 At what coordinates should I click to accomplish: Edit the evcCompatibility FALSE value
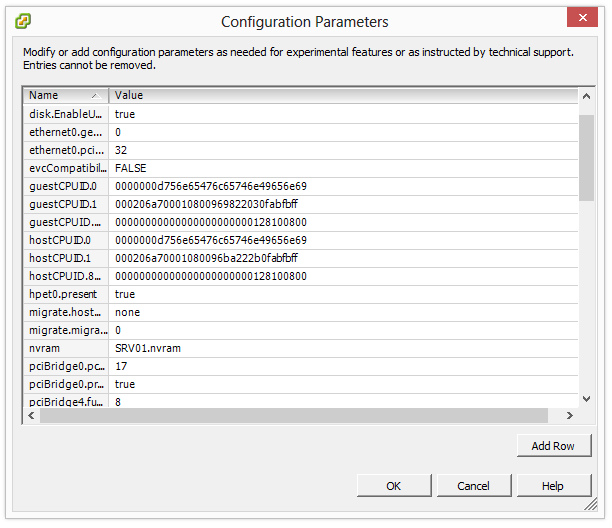pos(131,168)
